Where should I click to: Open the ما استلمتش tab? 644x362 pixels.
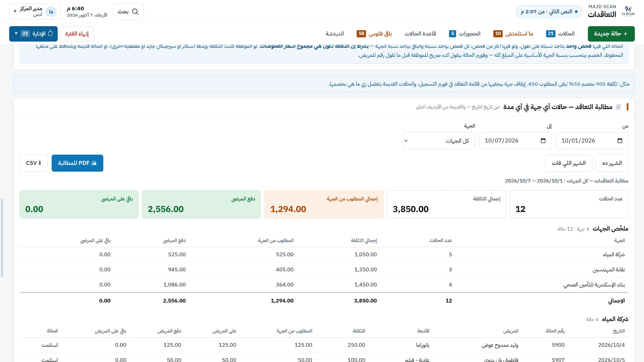click(x=513, y=34)
